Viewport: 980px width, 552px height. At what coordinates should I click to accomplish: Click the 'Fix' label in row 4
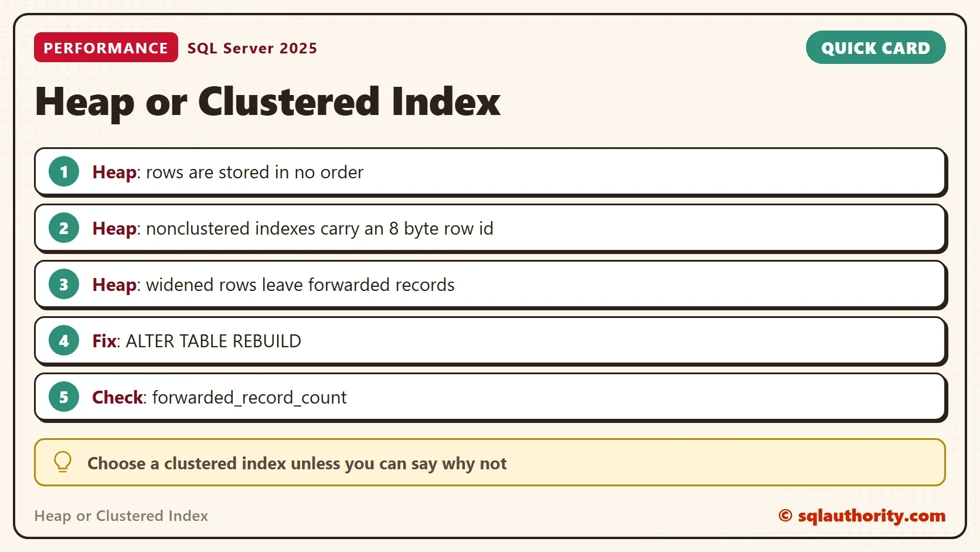[104, 341]
